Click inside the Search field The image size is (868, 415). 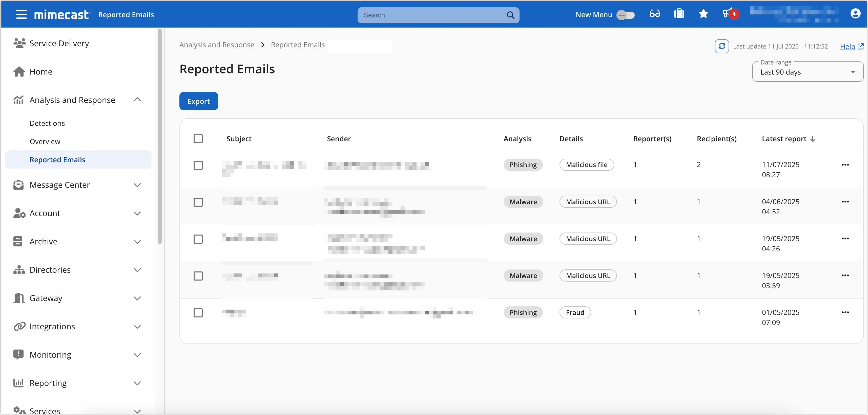[431, 15]
